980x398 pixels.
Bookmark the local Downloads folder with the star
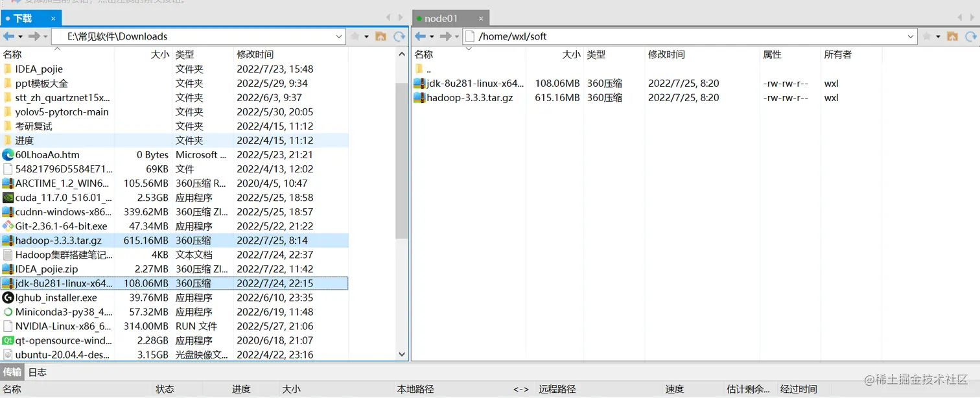tap(355, 36)
